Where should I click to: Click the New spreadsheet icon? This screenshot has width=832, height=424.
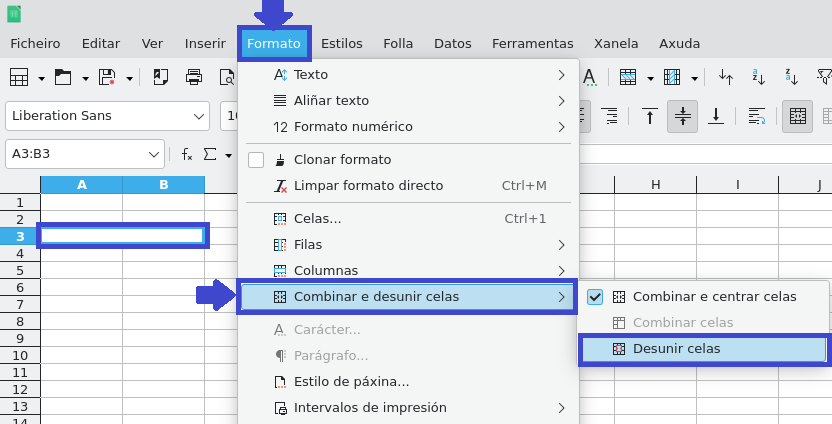(x=19, y=77)
